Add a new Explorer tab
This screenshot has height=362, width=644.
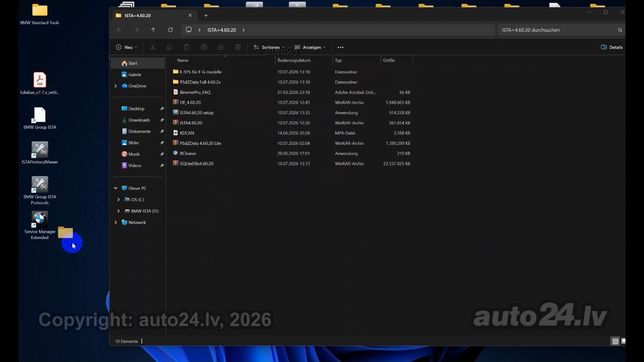pos(206,15)
